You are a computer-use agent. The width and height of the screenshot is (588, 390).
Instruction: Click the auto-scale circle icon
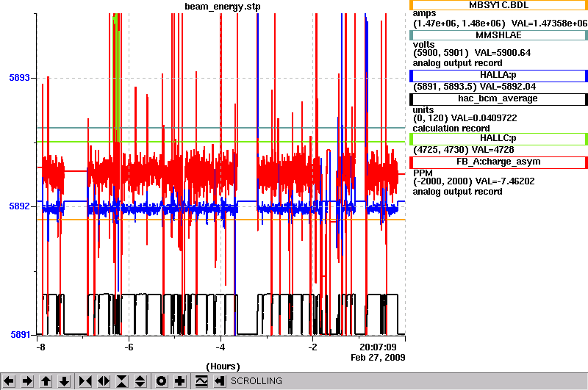161,381
